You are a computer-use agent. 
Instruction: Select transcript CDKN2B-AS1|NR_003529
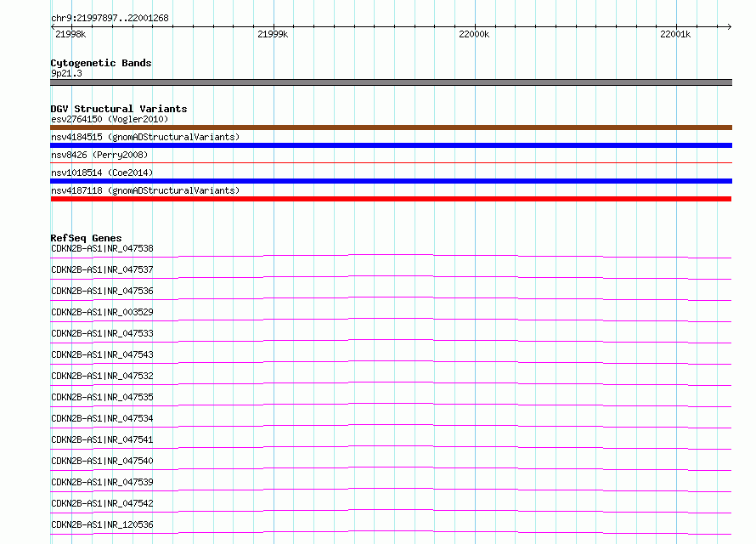(102, 312)
